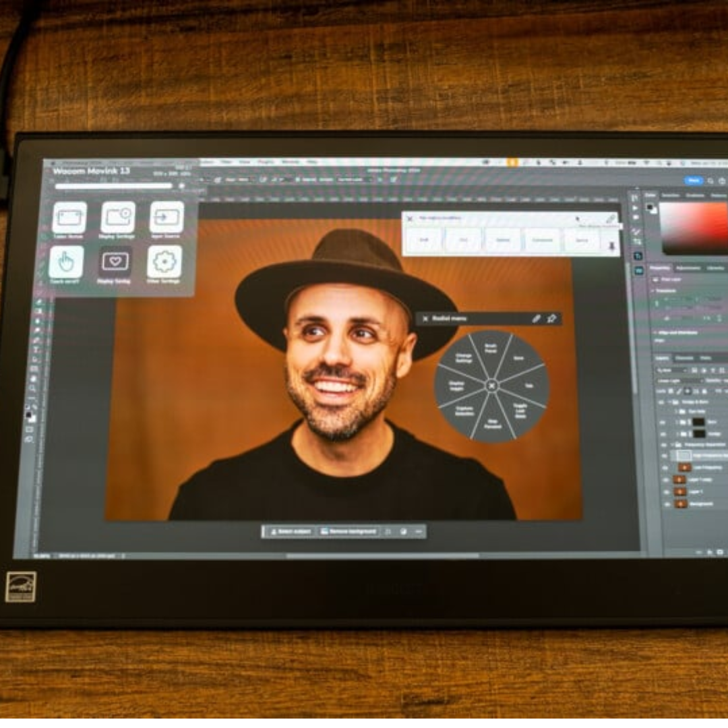The width and height of the screenshot is (728, 728).
Task: Switch to the Channels tab
Action: coord(684,358)
